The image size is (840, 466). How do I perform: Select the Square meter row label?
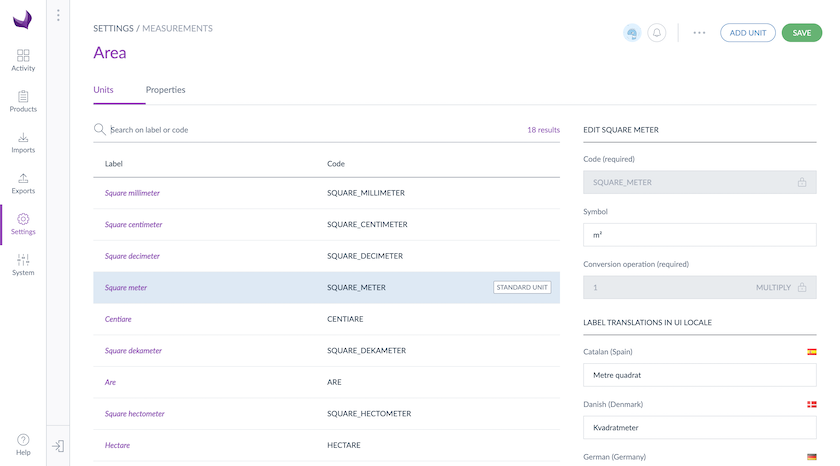[x=125, y=288]
